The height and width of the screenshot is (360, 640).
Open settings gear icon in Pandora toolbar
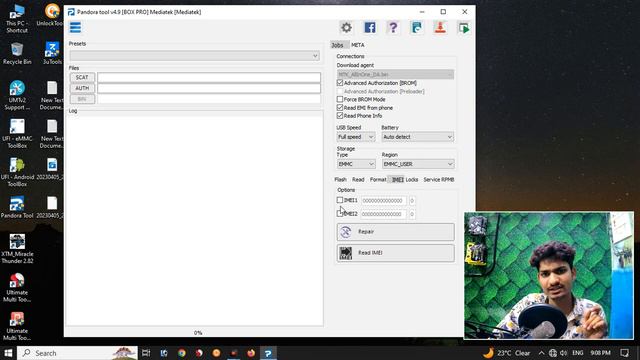pyautogui.click(x=346, y=28)
